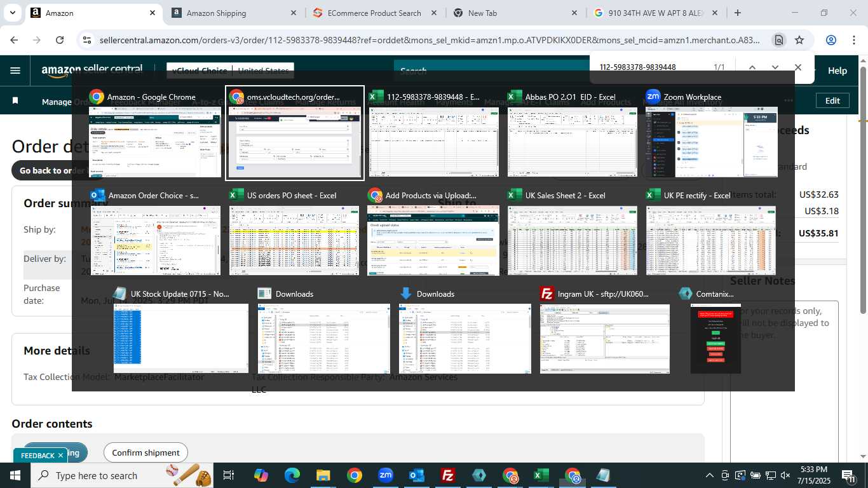Viewport: 868px width, 488px height.
Task: Open FileZilla from the taskbar
Action: 448,475
